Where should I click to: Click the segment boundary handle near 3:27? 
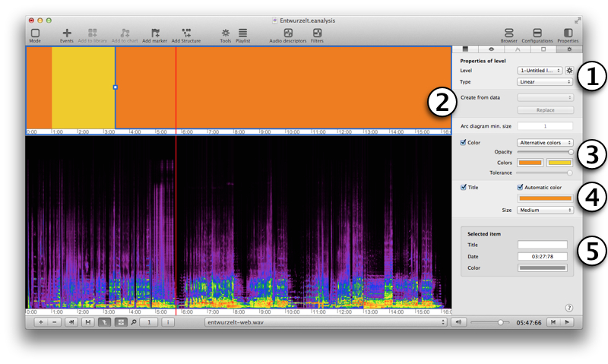[x=116, y=87]
